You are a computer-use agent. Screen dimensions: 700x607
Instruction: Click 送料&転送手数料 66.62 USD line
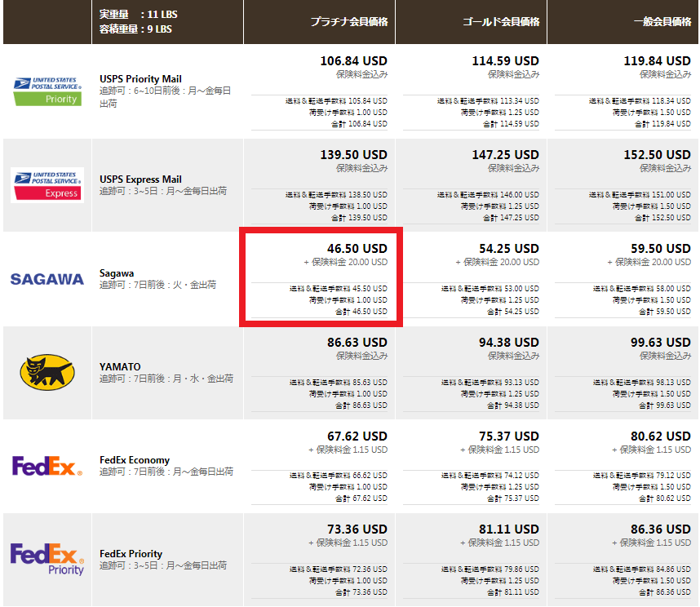point(339,476)
